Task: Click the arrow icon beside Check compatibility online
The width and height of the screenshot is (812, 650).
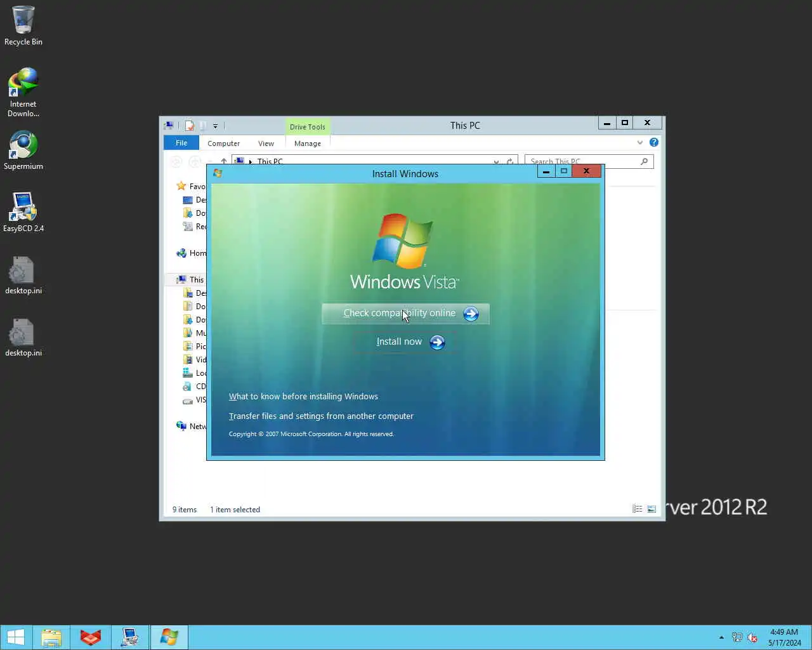Action: (x=471, y=314)
